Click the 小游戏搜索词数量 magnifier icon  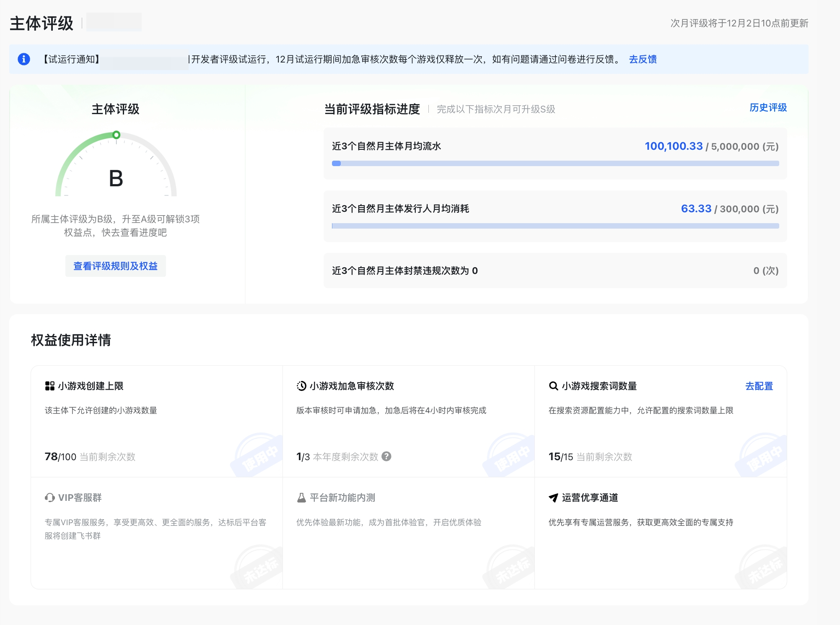(553, 386)
